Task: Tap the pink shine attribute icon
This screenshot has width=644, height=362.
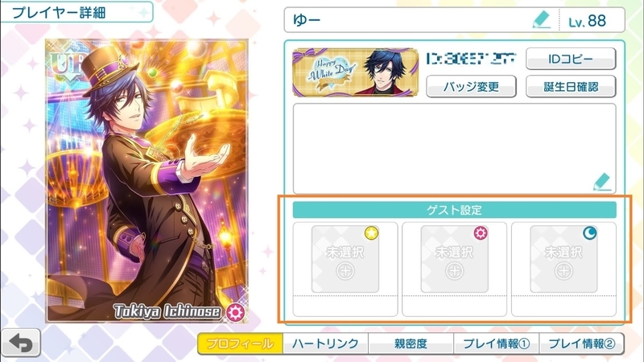Action: (481, 233)
